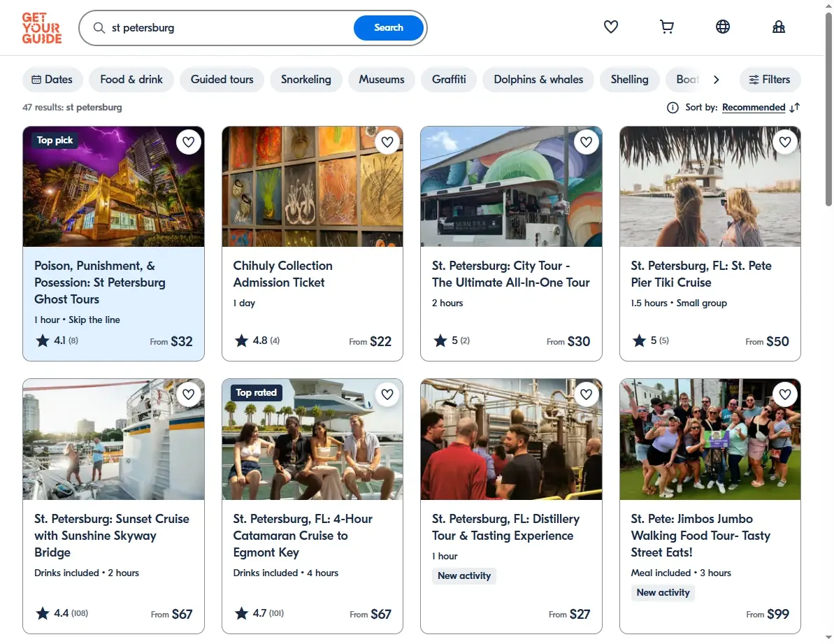Click New activity label on Jimbos Food Tour
The image size is (834, 644).
[663, 593]
